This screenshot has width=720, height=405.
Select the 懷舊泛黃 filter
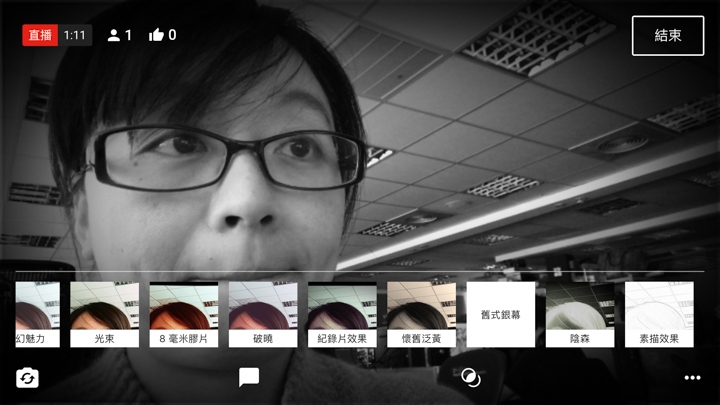(x=422, y=315)
